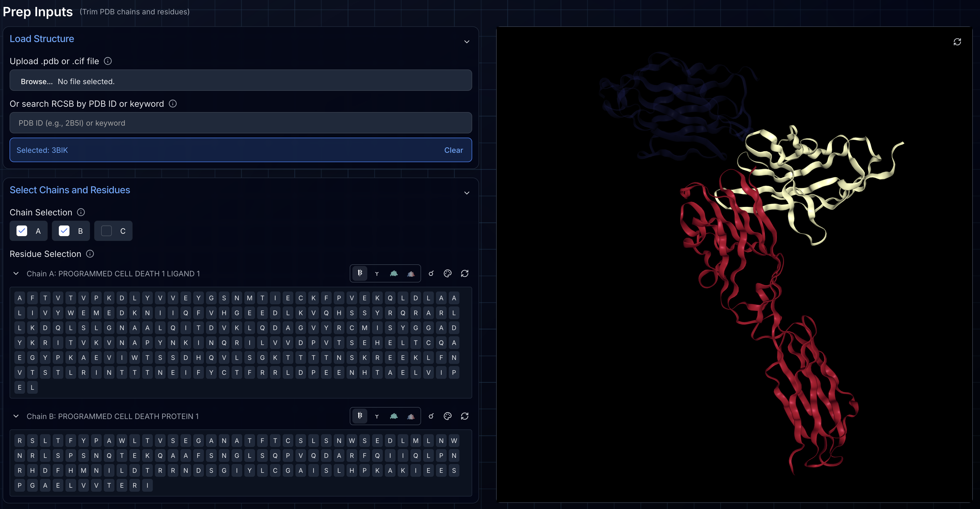Toggle the molecule side-chain icon for Chain B
This screenshot has height=509, width=980.
pyautogui.click(x=431, y=416)
